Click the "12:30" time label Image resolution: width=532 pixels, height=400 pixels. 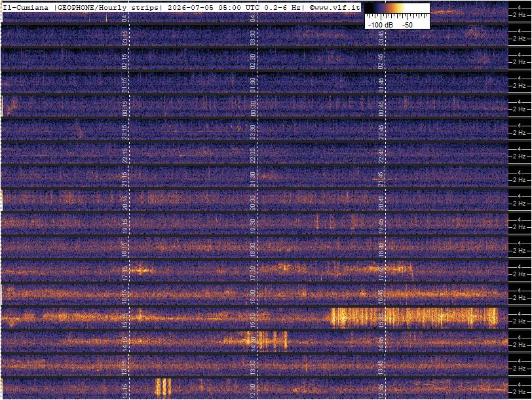tap(252, 391)
